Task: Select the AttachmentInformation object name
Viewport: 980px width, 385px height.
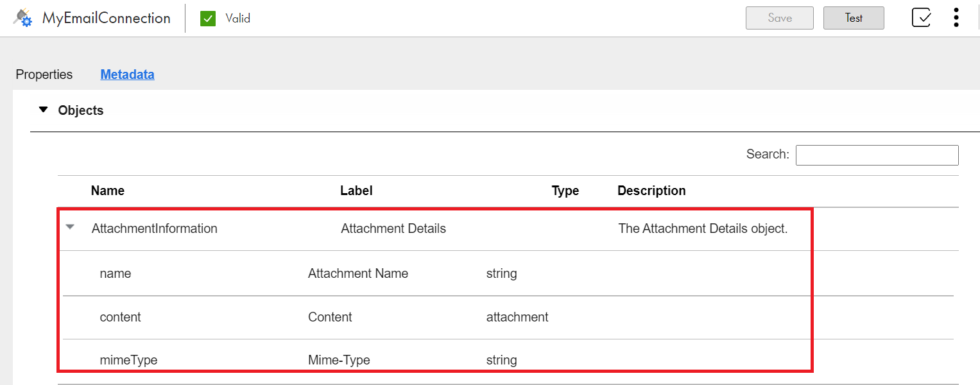Action: pos(155,228)
